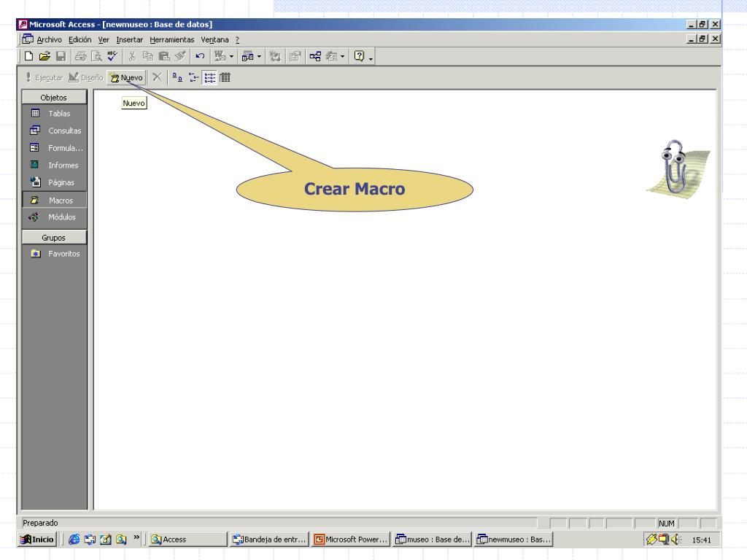
Task: Expand the New Object dropdown arrow
Action: [x=341, y=56]
